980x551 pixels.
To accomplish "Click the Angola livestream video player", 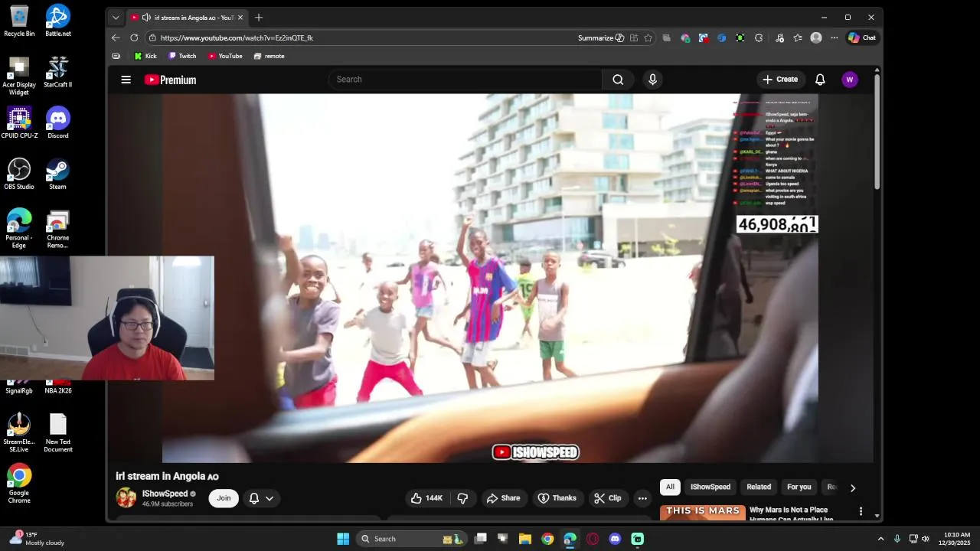I will click(x=490, y=279).
